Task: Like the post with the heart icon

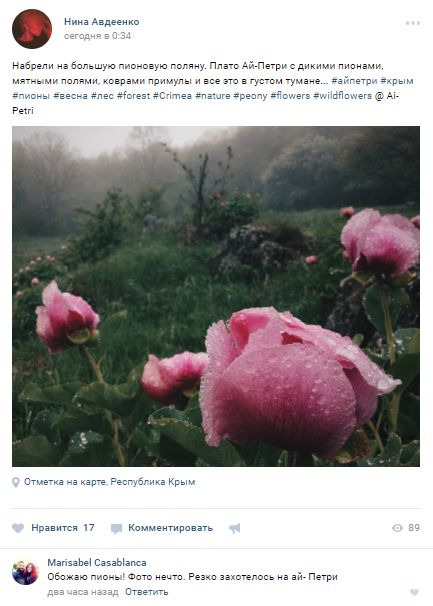Action: coord(18,528)
